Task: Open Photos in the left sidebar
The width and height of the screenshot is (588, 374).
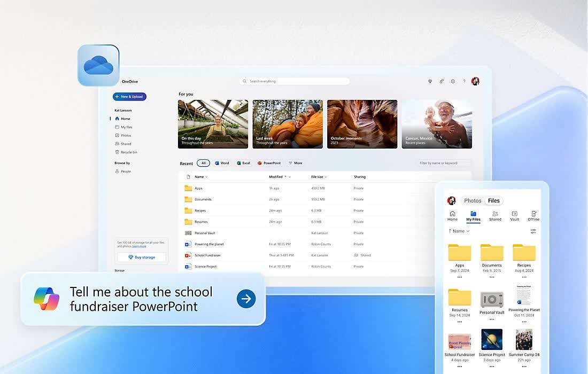Action: point(123,136)
